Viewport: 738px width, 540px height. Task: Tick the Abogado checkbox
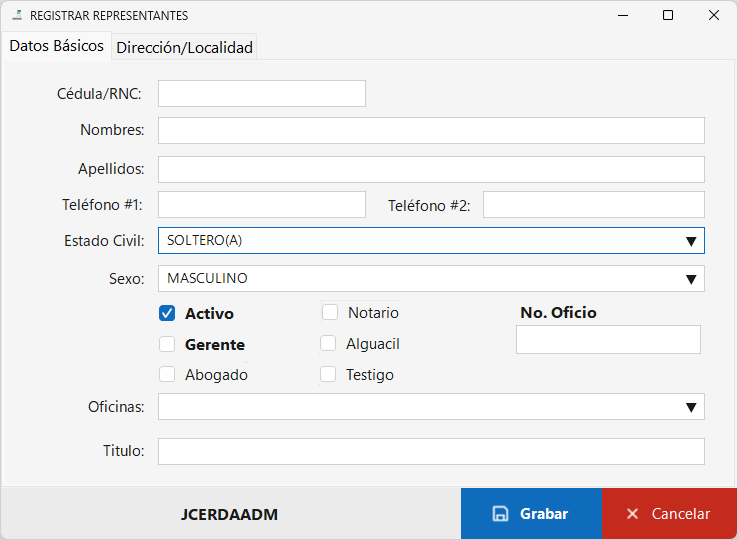[x=167, y=375]
